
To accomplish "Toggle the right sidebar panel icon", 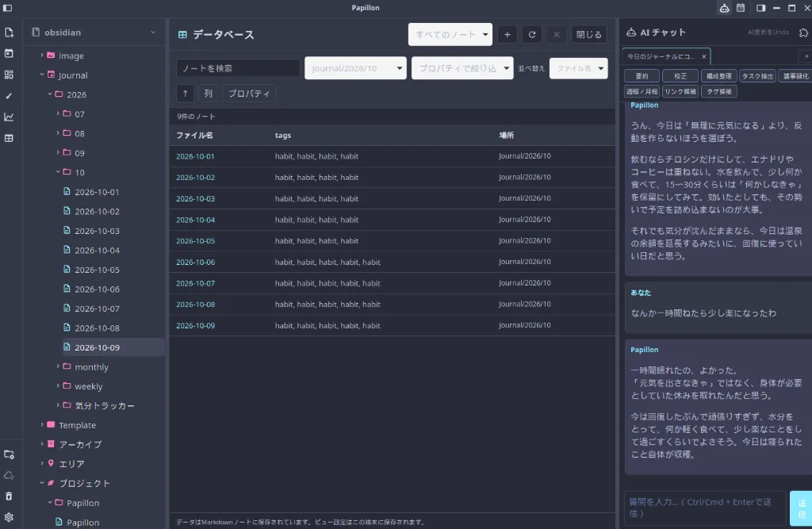I will [760, 8].
